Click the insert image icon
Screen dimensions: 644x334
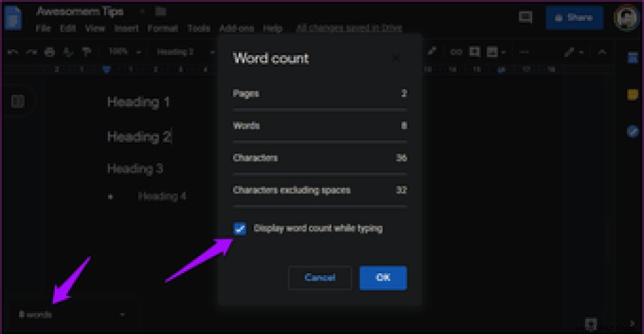[492, 52]
